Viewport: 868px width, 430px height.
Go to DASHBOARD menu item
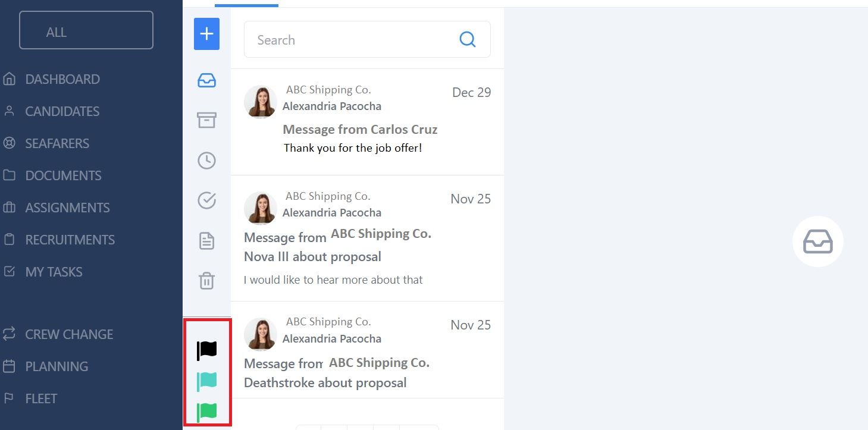tap(62, 79)
